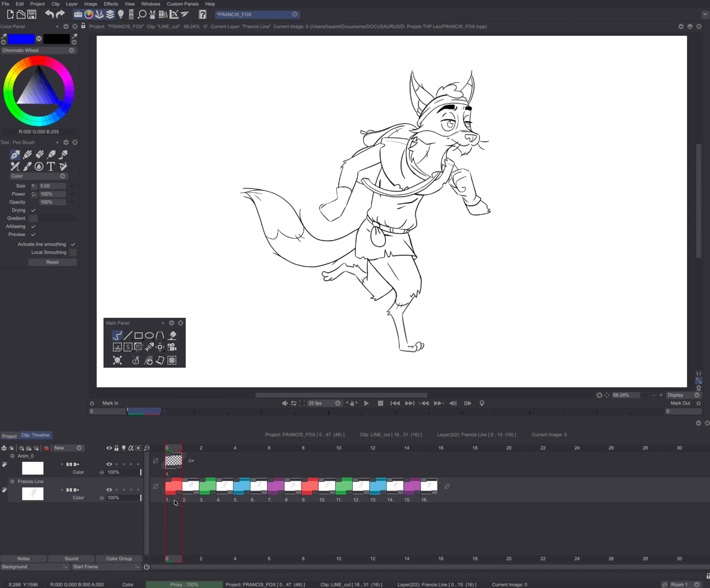Switch to the Project tab in timeline panel
Image resolution: width=710 pixels, height=588 pixels.
click(x=9, y=436)
